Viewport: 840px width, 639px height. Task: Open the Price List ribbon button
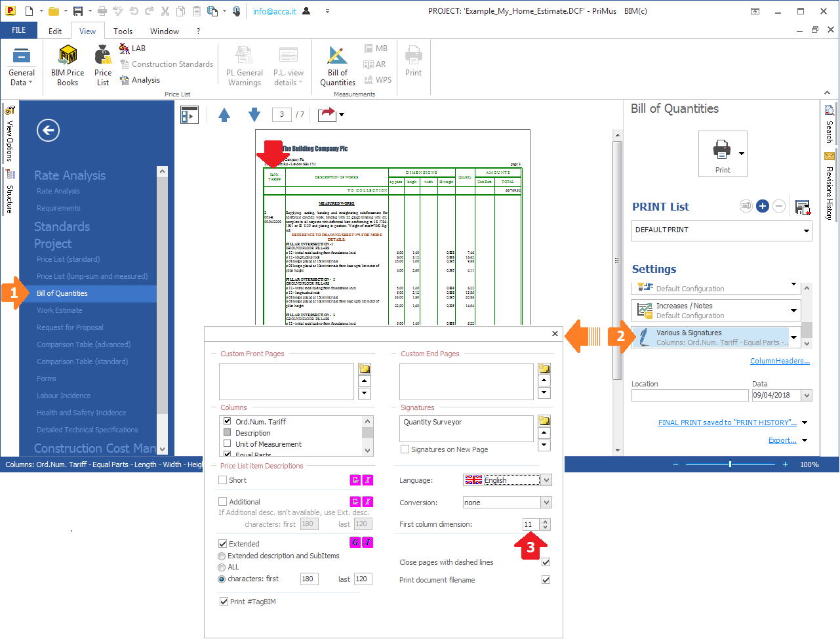[103, 66]
